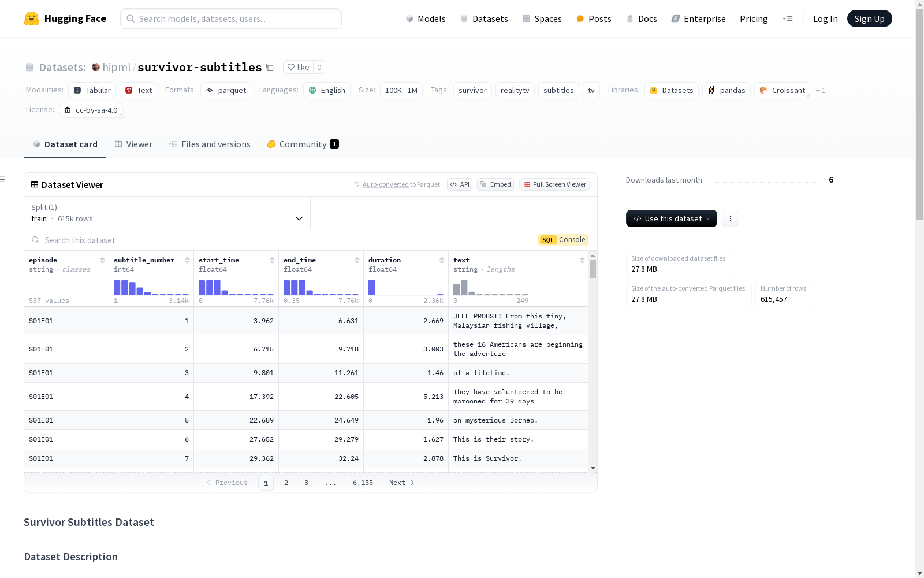Open Spaces in the top navigation

[542, 18]
